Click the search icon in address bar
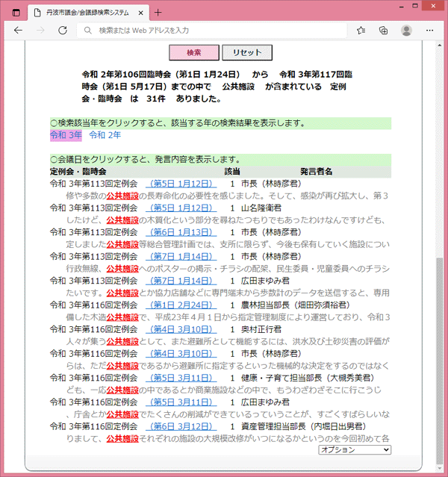This screenshot has width=448, height=477. (x=87, y=30)
